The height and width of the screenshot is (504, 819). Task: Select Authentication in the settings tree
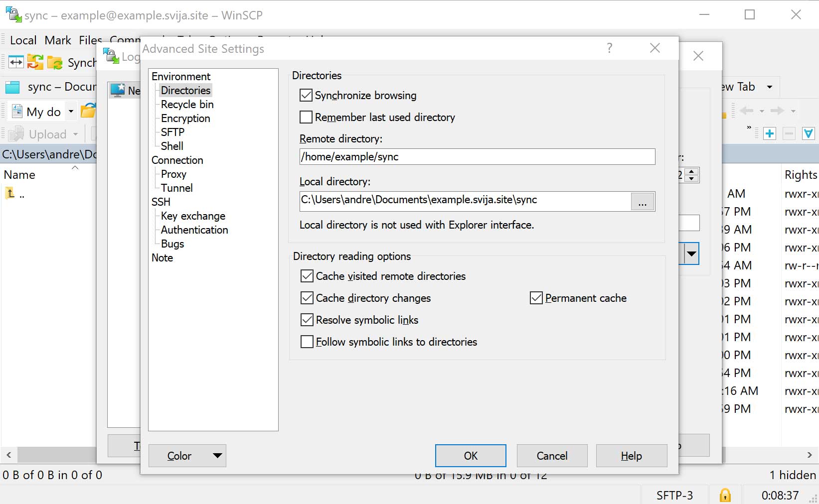pos(194,230)
